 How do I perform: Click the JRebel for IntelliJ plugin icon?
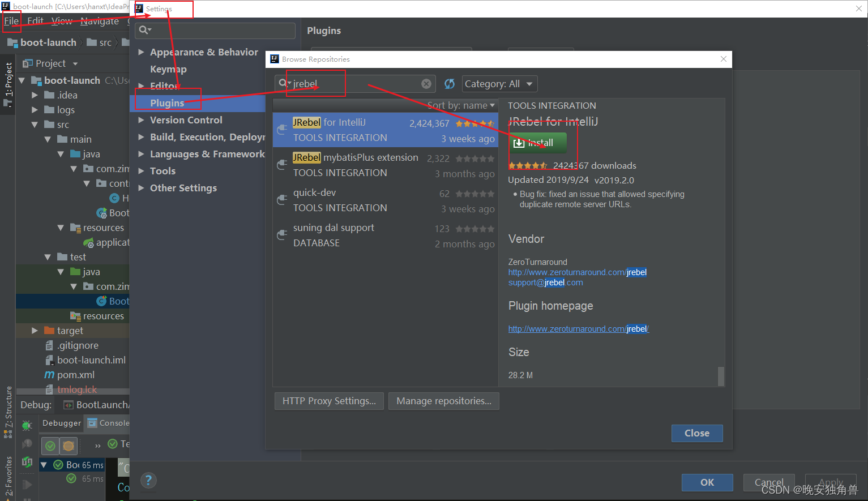pos(282,130)
